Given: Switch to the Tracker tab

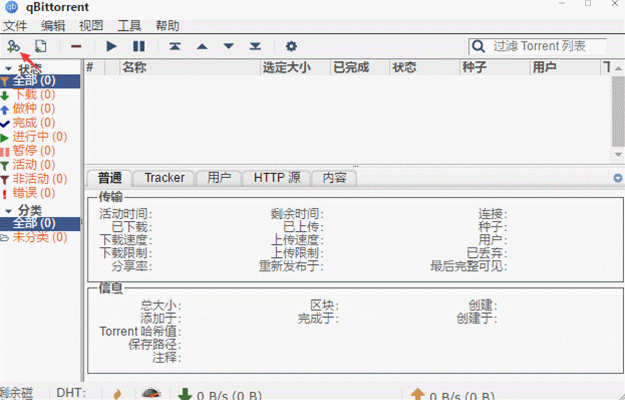Looking at the screenshot, I should click(x=164, y=178).
